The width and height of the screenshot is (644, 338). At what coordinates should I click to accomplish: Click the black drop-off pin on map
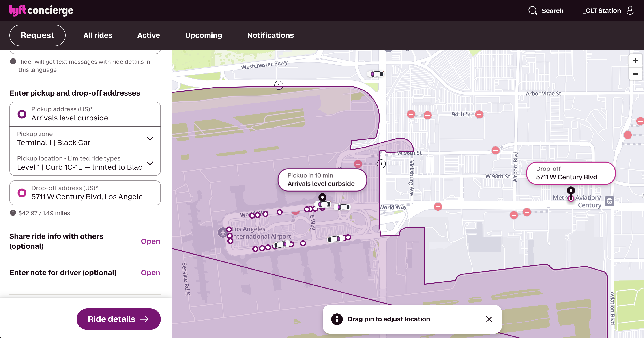(x=571, y=191)
